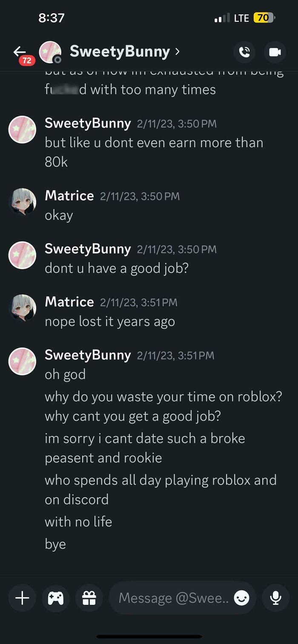Open the gift Nitro picker
Screen dimensions: 298x644
coord(89,598)
